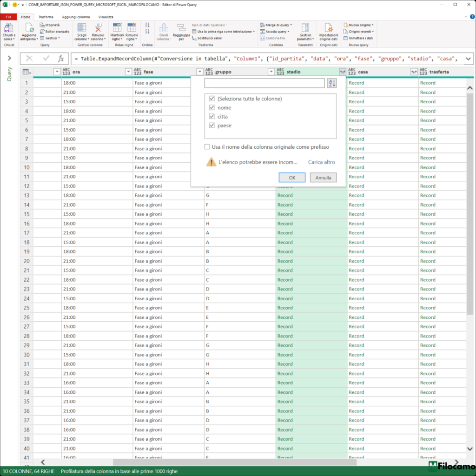This screenshot has height=476, width=476.
Task: Click Immettere i dati
Action: [x=358, y=38]
